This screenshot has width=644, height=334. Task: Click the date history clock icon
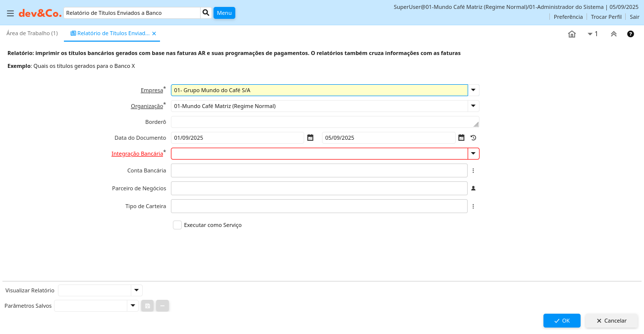pos(473,138)
